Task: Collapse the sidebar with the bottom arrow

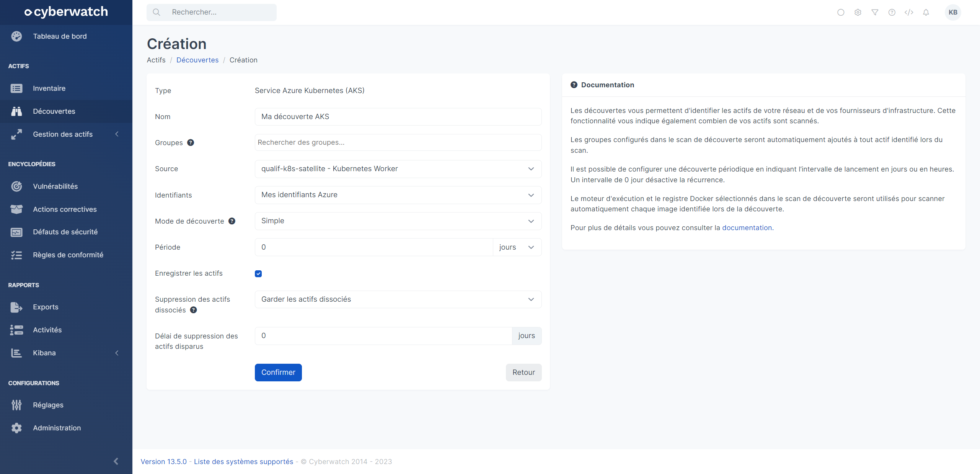Action: point(116,461)
